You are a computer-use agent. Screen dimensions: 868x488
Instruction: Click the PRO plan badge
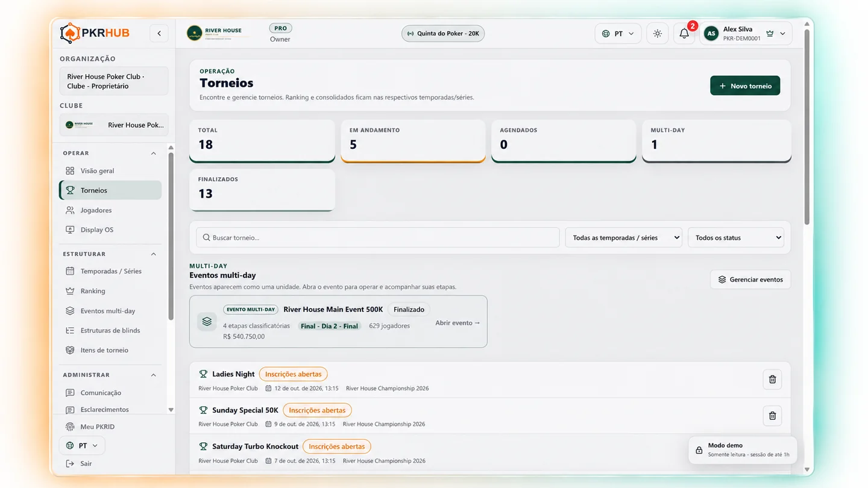coord(280,28)
